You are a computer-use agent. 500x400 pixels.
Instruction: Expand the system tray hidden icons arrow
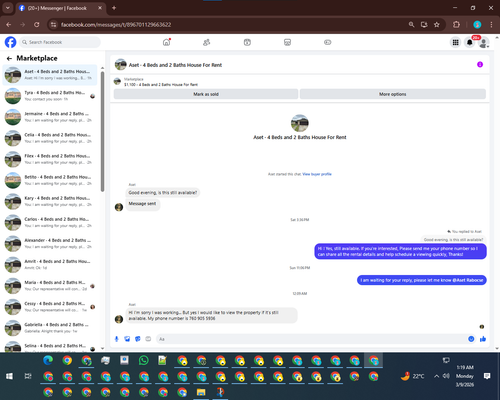pyautogui.click(x=436, y=376)
